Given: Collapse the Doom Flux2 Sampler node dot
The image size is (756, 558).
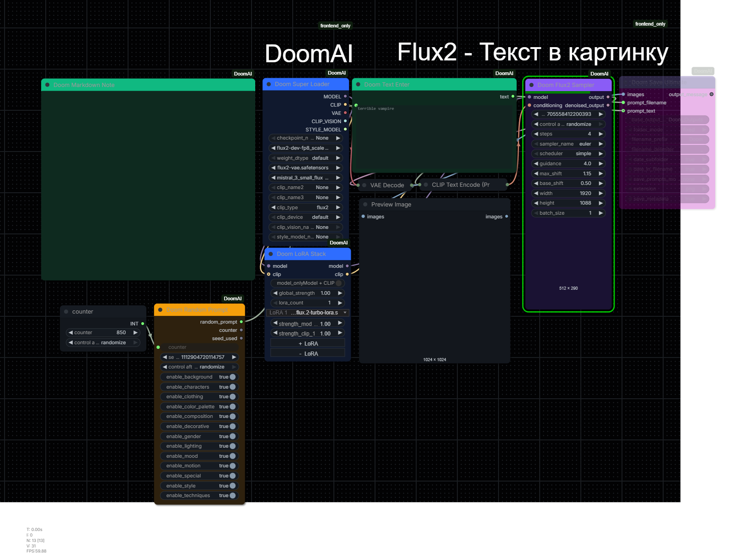Looking at the screenshot, I should click(531, 85).
